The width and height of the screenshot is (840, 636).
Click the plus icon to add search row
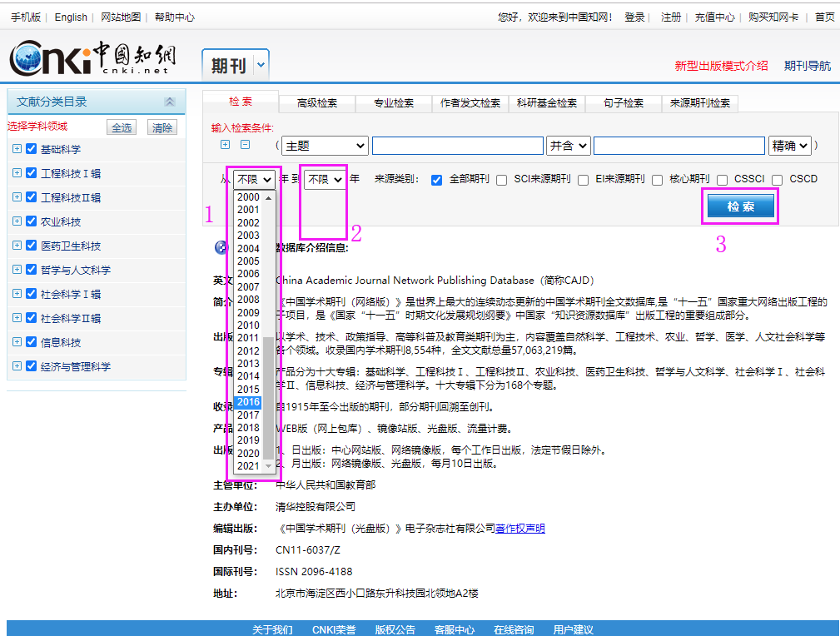tap(226, 144)
